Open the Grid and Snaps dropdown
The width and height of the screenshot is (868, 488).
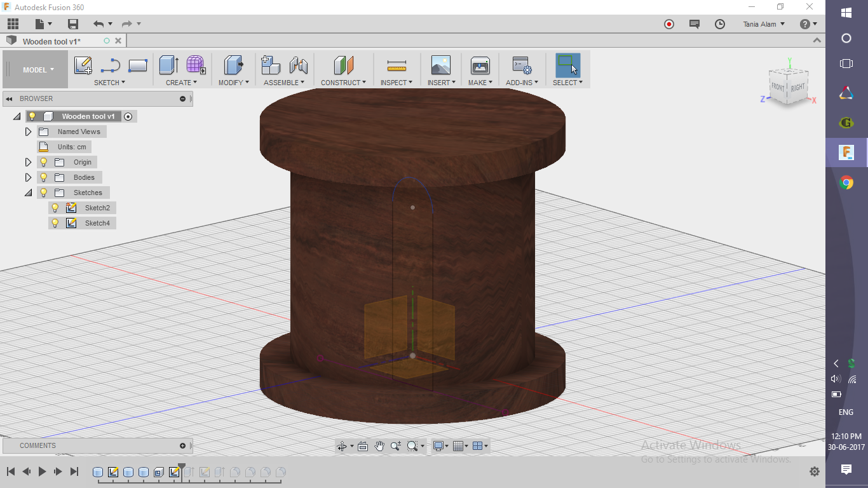[x=461, y=446]
